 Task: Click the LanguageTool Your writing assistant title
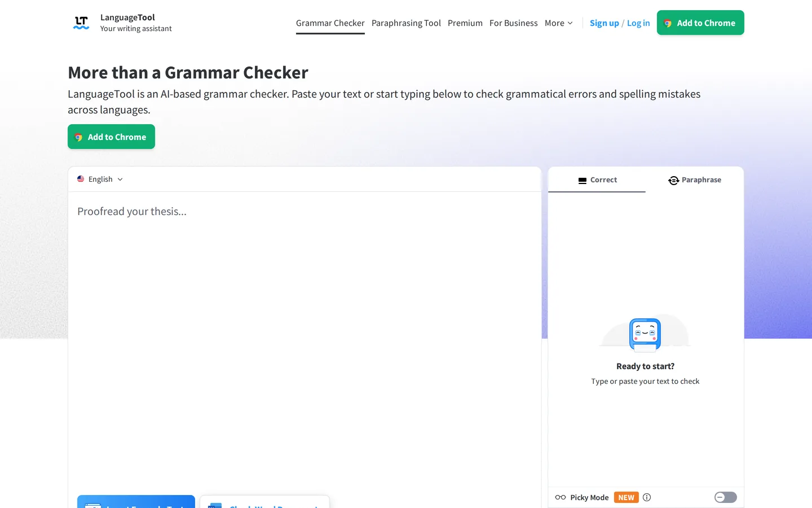coord(136,23)
